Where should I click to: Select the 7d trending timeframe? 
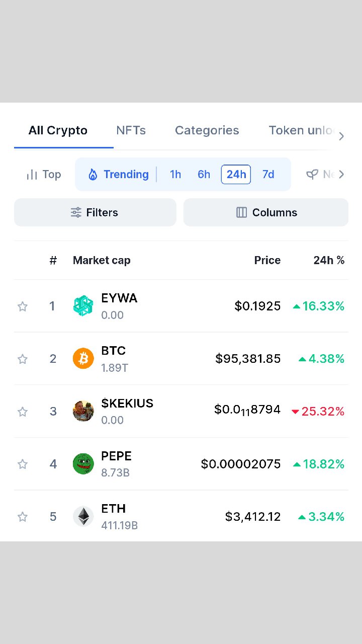[x=268, y=175]
